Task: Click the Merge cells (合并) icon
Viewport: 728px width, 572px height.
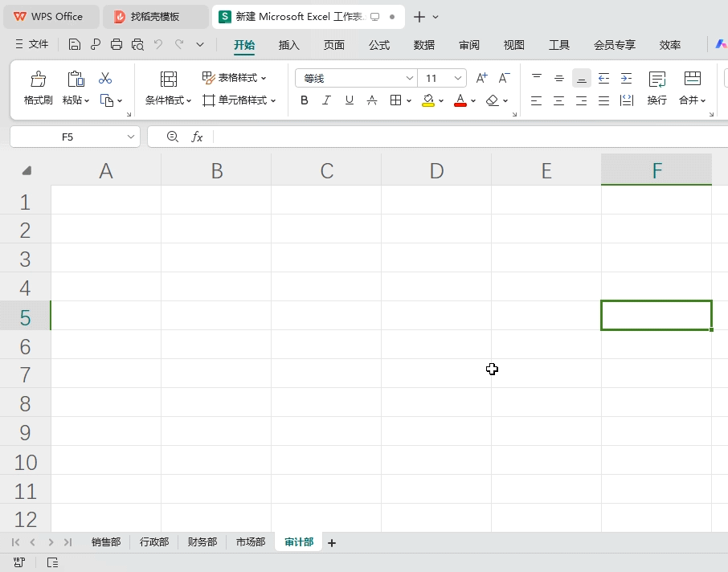Action: (693, 78)
